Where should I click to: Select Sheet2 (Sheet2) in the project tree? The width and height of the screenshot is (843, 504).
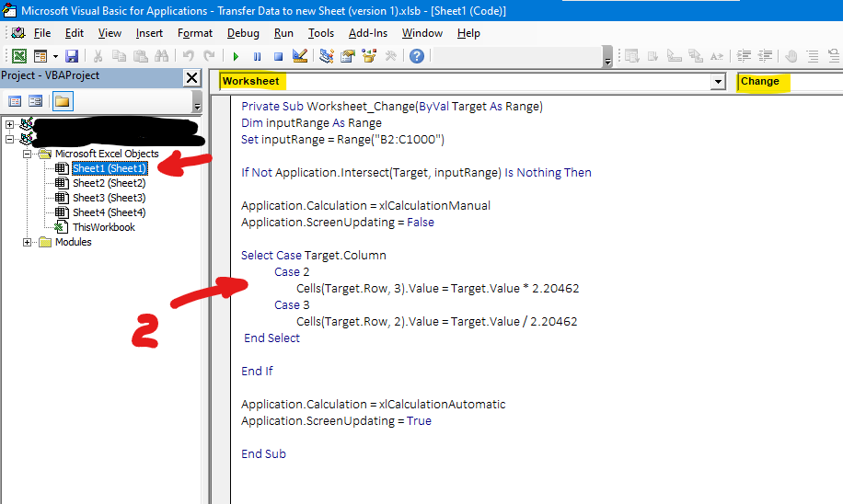click(x=110, y=183)
